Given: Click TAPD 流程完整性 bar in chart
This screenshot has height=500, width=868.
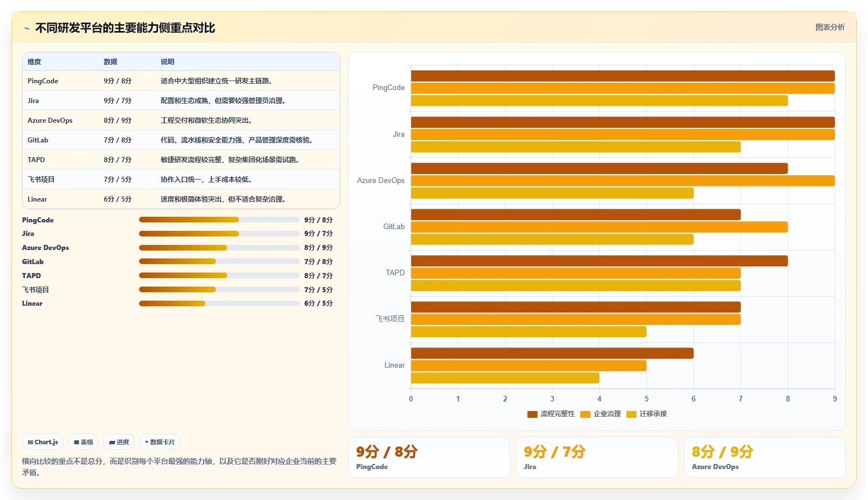Looking at the screenshot, I should [x=599, y=261].
